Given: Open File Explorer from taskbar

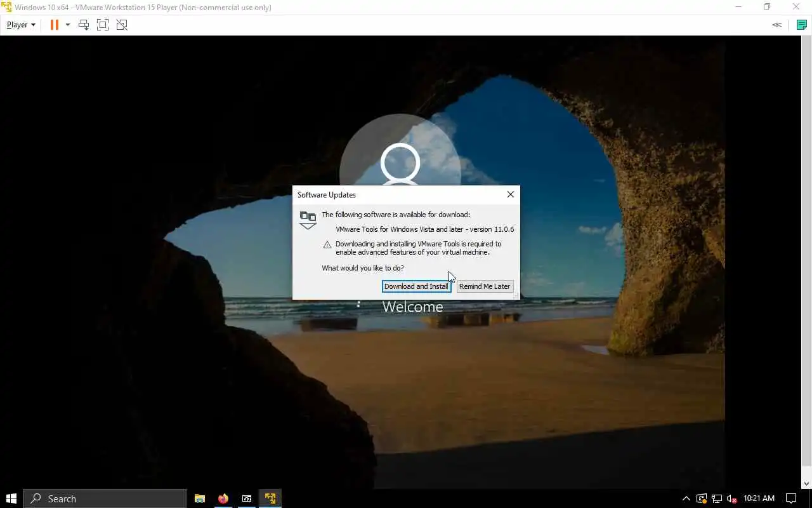Looking at the screenshot, I should click(x=200, y=498).
